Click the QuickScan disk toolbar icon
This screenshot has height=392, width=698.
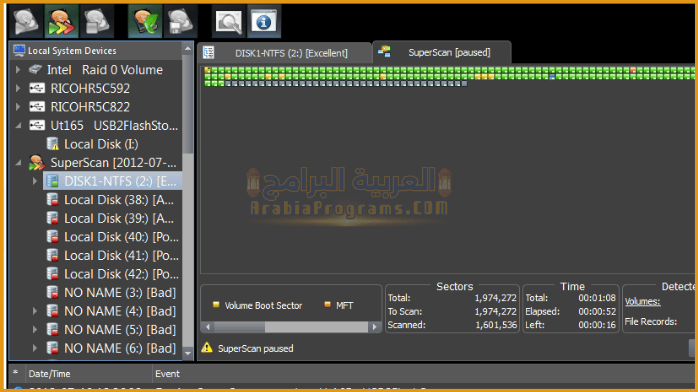pyautogui.click(x=26, y=21)
